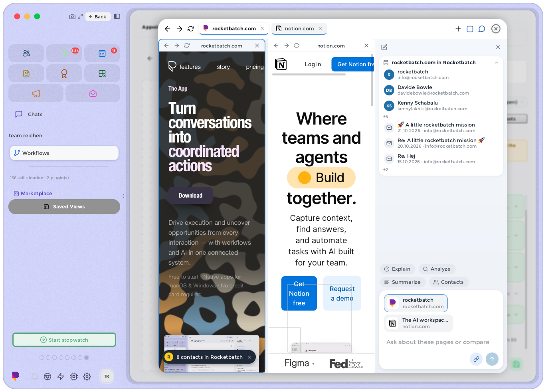Click the camera screenshot icon
The width and height of the screenshot is (546, 392).
[x=72, y=16]
